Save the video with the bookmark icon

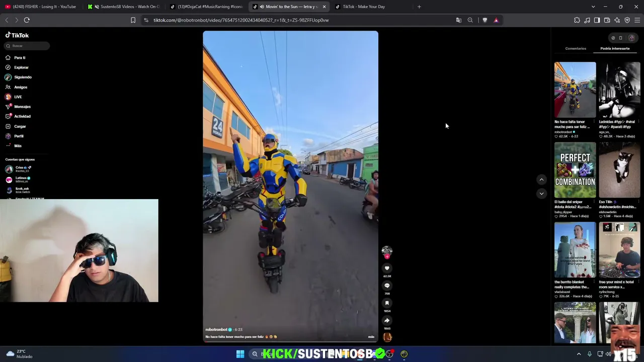(x=387, y=303)
